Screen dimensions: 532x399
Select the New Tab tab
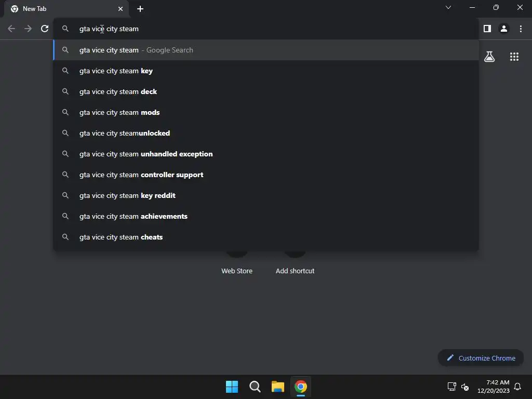click(x=66, y=9)
